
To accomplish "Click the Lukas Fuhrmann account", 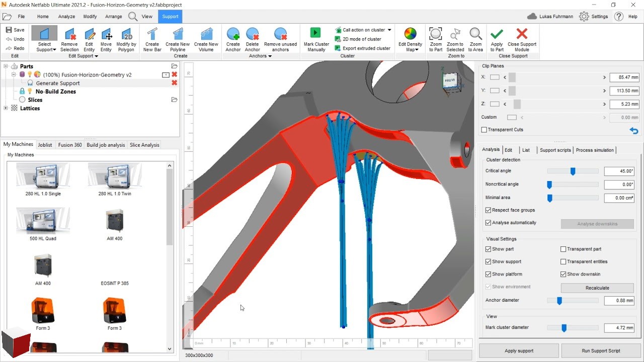I will (550, 17).
